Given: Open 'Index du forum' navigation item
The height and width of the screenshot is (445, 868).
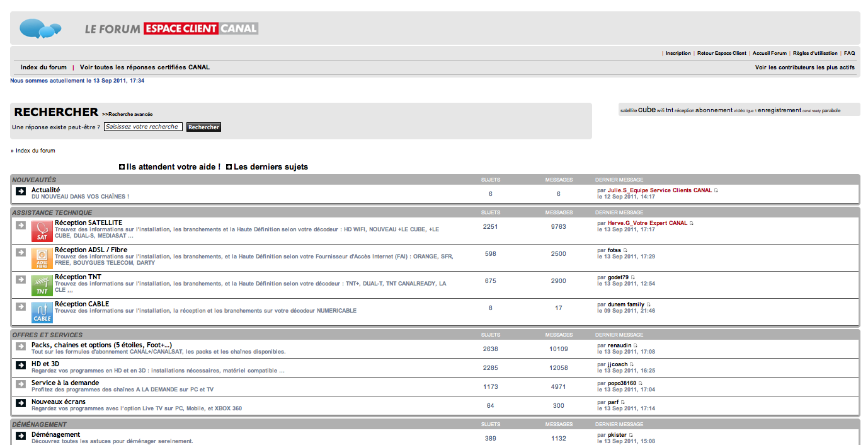Looking at the screenshot, I should tap(43, 67).
